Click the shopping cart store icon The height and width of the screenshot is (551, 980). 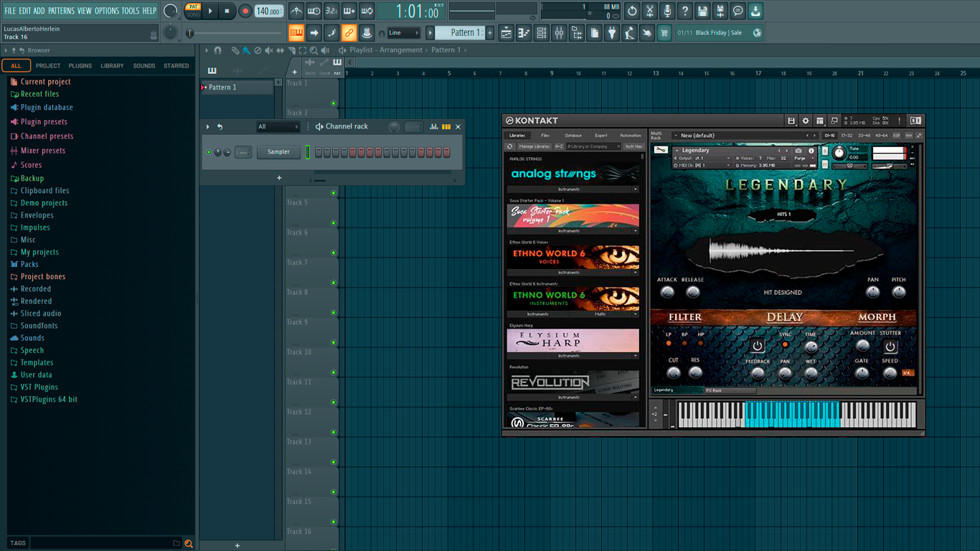(664, 33)
